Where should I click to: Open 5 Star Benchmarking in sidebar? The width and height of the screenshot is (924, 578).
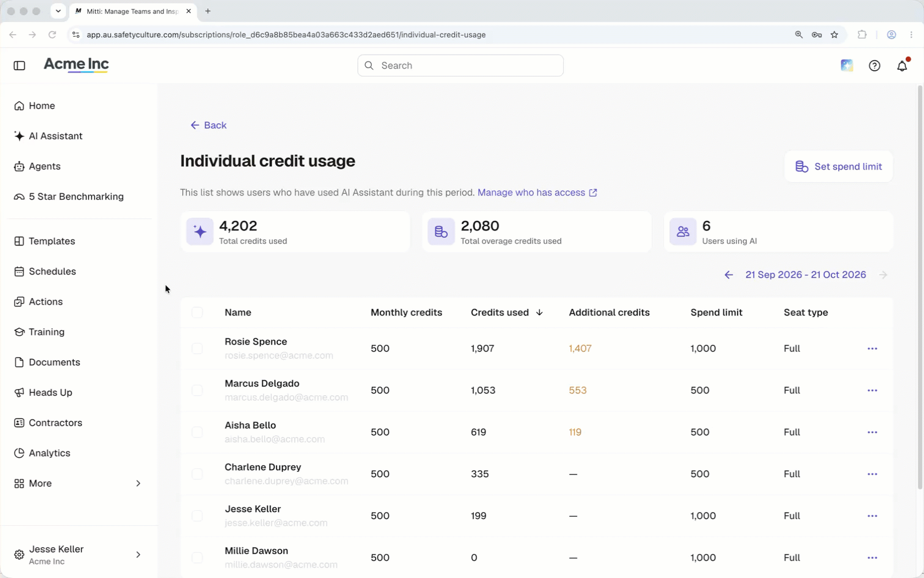tap(69, 197)
